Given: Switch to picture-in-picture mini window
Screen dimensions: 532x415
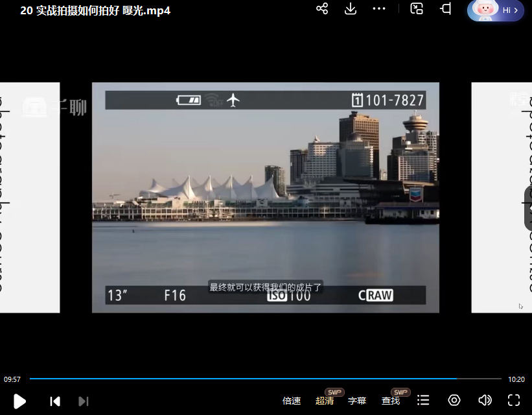Looking at the screenshot, I should [x=417, y=9].
